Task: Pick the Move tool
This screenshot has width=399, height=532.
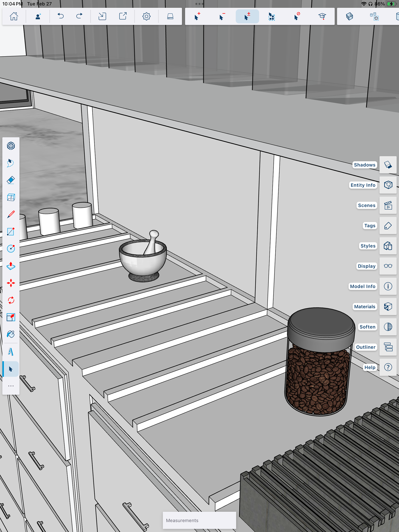Action: [x=11, y=283]
